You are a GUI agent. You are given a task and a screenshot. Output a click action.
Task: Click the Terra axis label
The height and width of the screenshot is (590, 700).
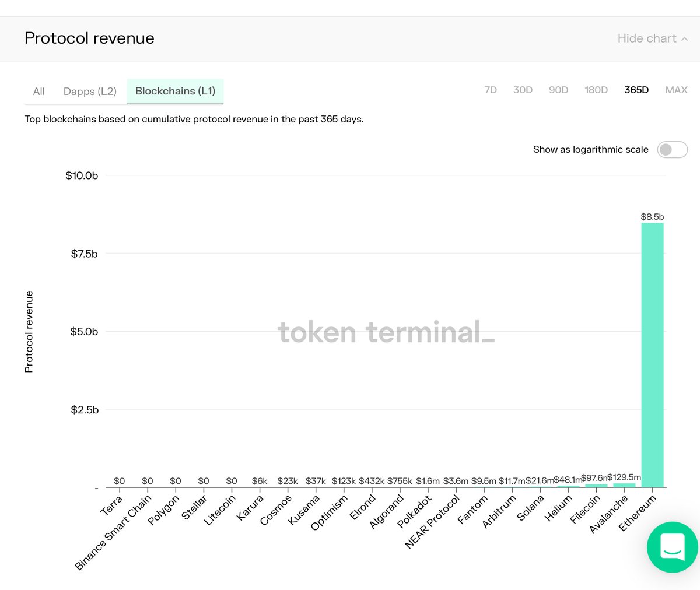pyautogui.click(x=112, y=505)
